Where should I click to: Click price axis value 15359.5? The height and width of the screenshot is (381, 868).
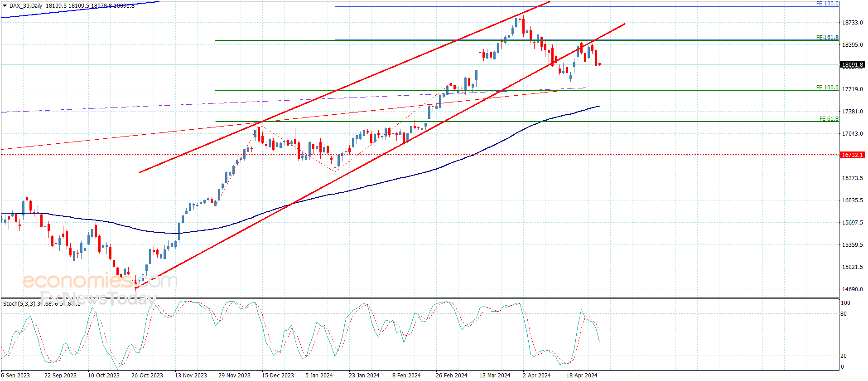click(x=852, y=245)
